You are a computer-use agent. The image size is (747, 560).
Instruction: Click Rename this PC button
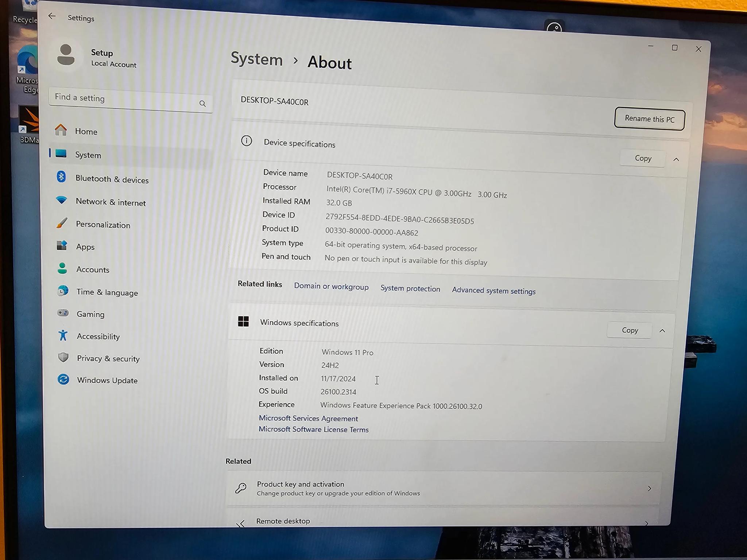tap(650, 119)
